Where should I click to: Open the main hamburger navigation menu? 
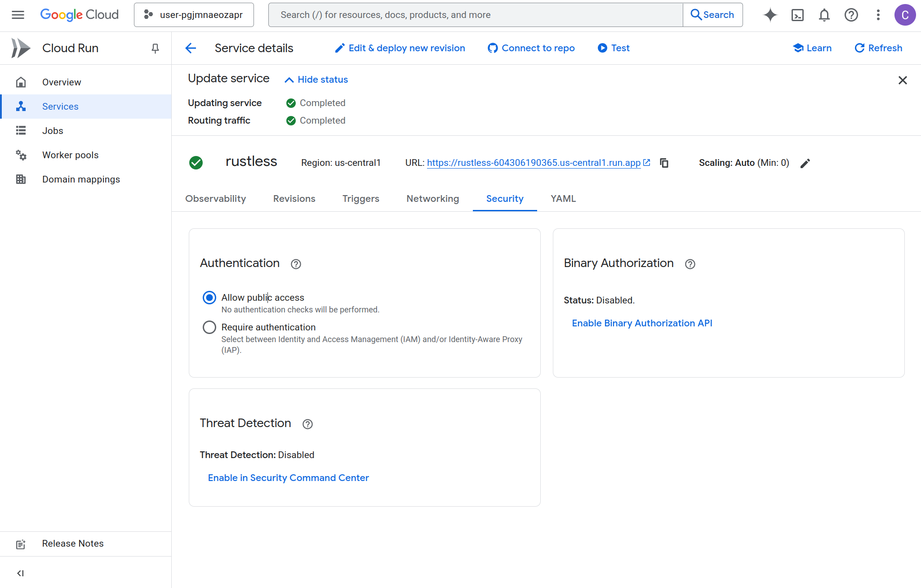pyautogui.click(x=18, y=15)
